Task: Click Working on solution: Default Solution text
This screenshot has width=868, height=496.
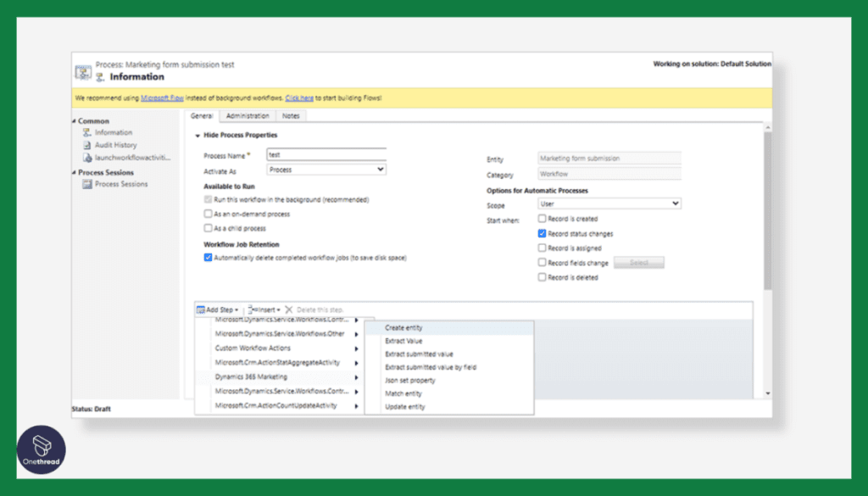Action: (x=712, y=64)
